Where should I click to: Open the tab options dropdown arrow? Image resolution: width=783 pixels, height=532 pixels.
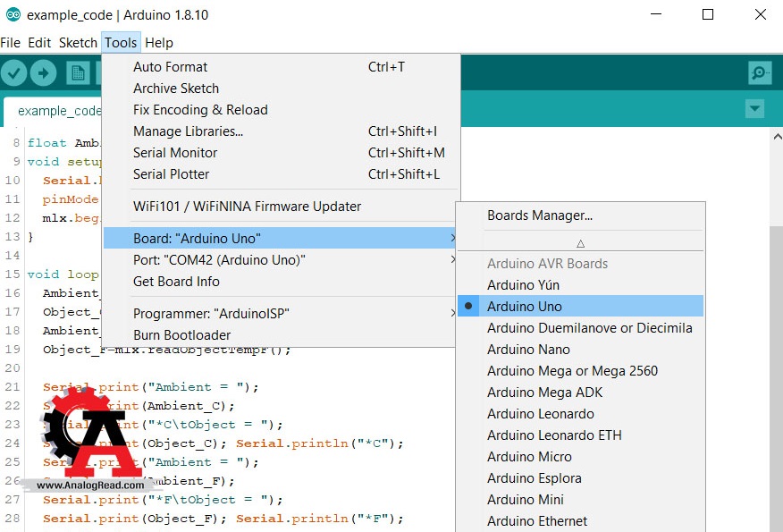pos(754,108)
